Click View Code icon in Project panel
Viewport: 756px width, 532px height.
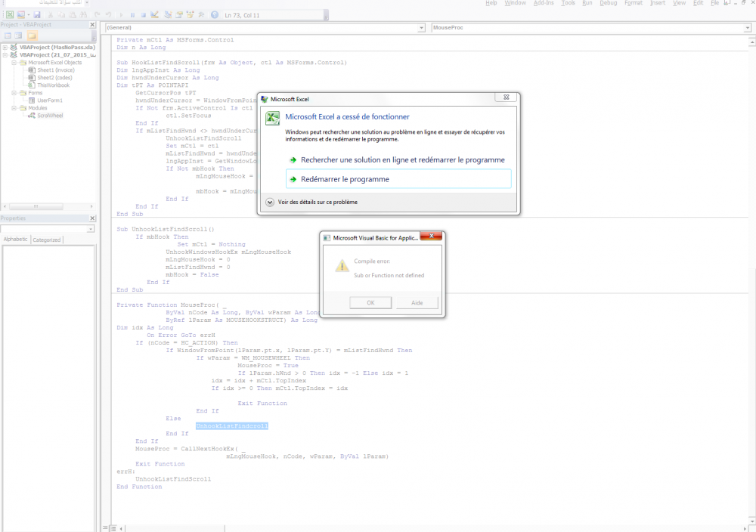tap(8, 36)
